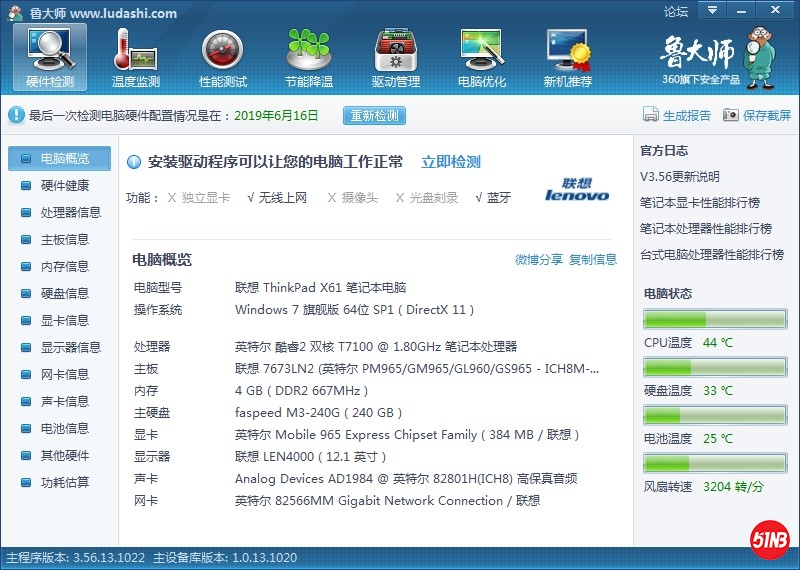The image size is (800, 570).
Task: Switch to 硬盘信息 sidebar section
Action: pos(64,294)
